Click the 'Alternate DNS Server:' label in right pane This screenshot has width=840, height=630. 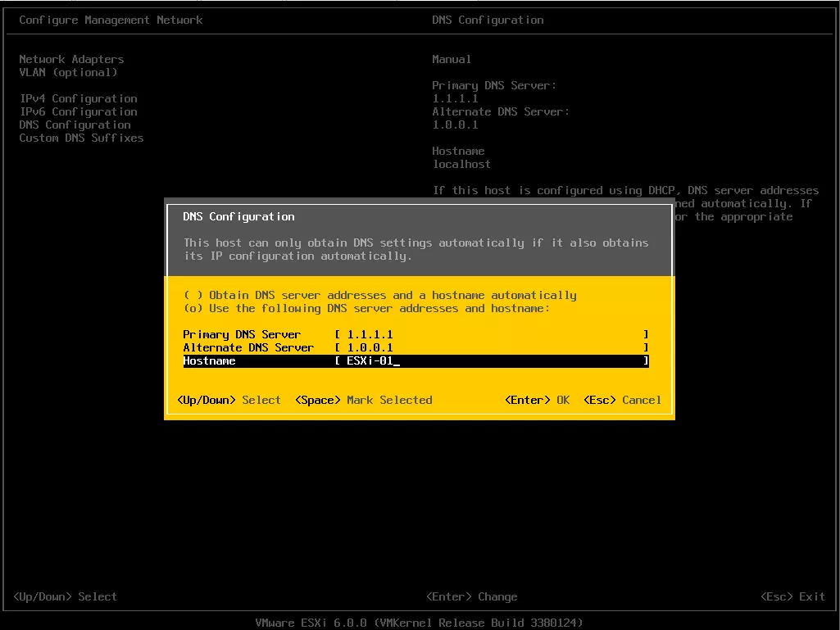click(x=501, y=112)
